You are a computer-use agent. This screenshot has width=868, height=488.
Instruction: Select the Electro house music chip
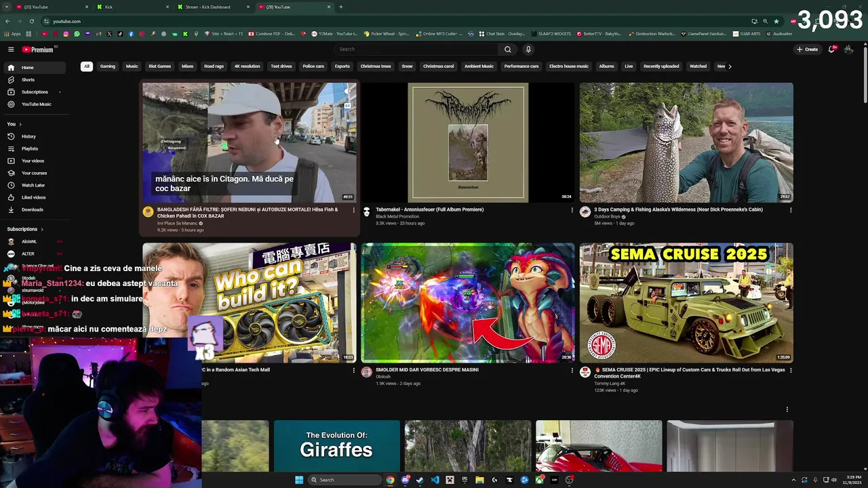click(x=569, y=66)
